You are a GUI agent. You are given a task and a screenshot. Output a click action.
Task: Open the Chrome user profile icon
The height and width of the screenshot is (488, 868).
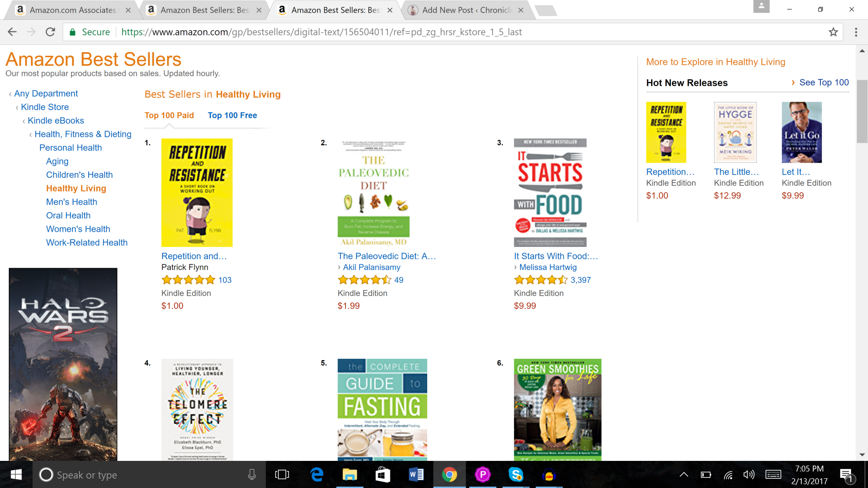click(761, 6)
